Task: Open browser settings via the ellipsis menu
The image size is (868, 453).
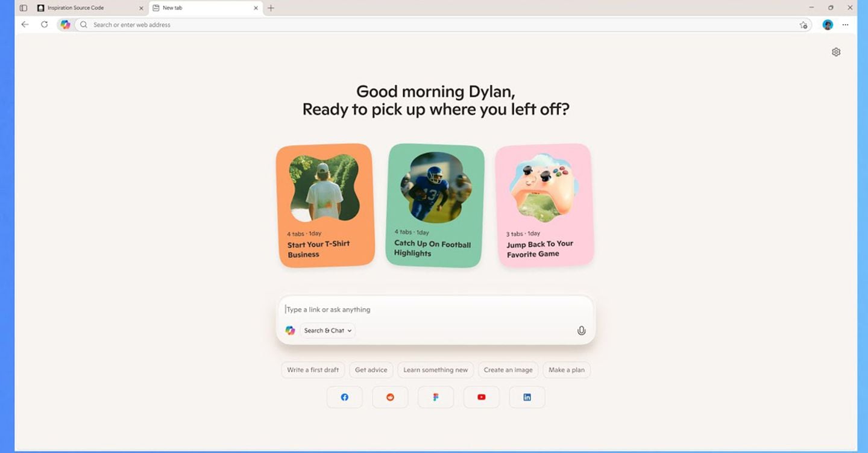Action: point(846,25)
